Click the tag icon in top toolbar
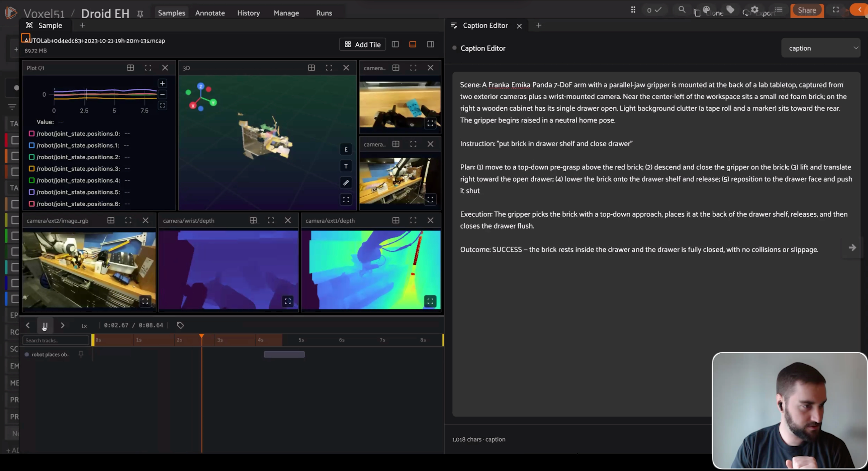 click(x=730, y=10)
